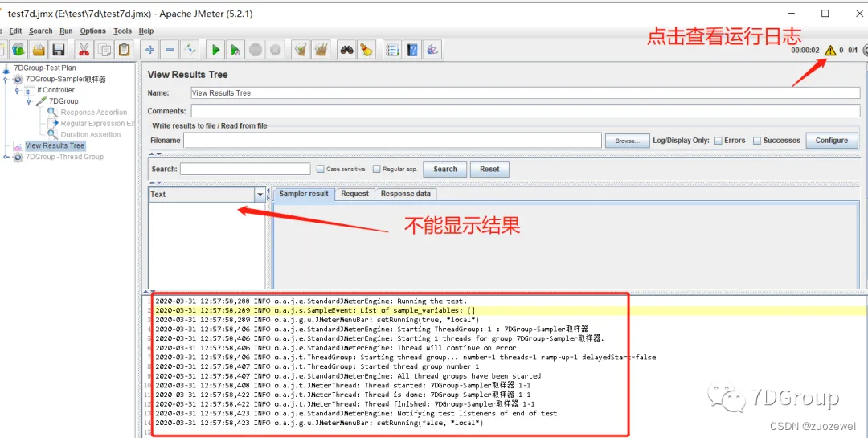Collapse the 7DGroup-Sampler thread group node
Screen dimensions: 868x438
[x=6, y=80]
